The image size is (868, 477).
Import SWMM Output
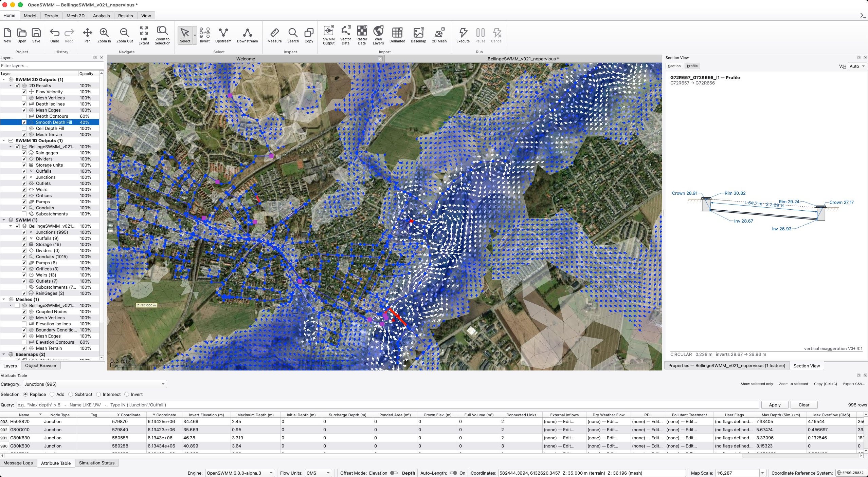328,35
